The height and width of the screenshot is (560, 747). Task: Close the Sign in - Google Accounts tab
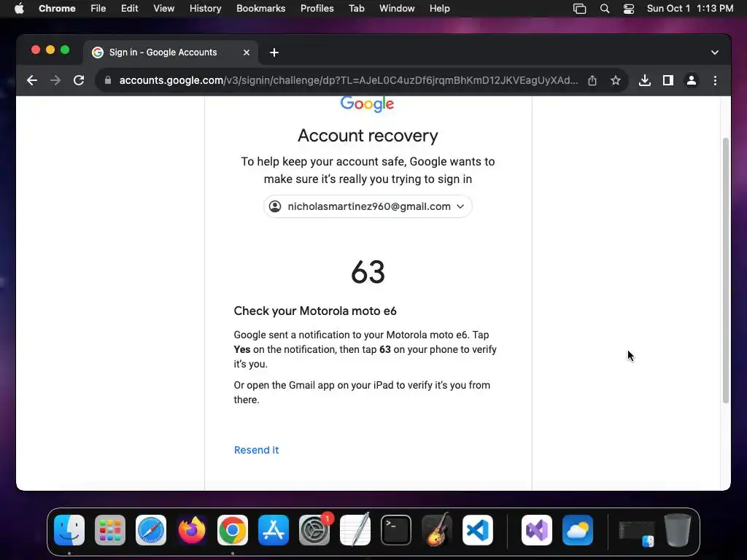(247, 52)
